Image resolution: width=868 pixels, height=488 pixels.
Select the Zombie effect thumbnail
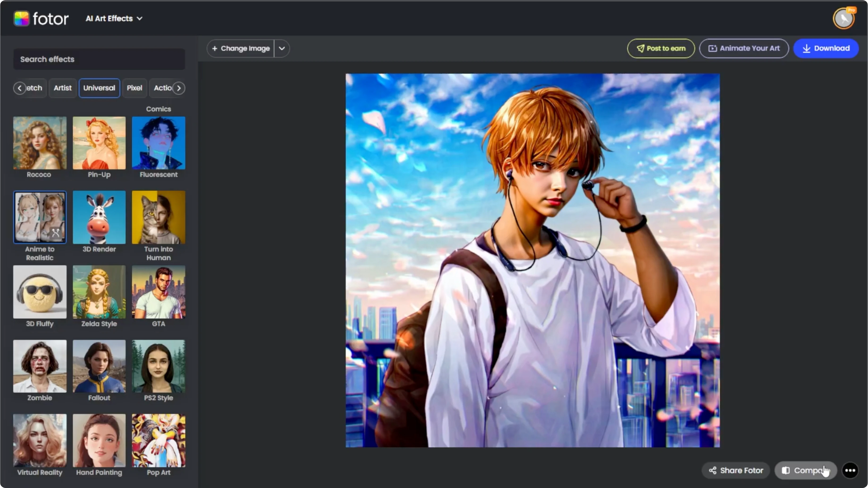point(40,366)
